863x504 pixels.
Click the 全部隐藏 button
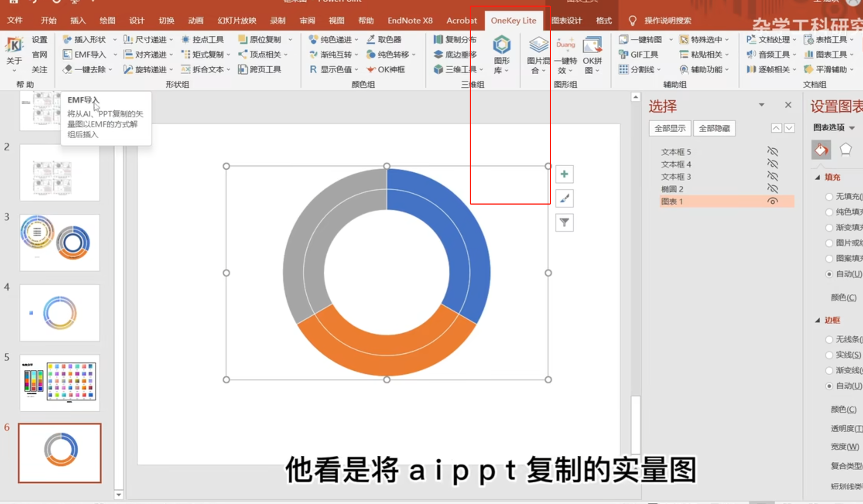click(x=714, y=128)
